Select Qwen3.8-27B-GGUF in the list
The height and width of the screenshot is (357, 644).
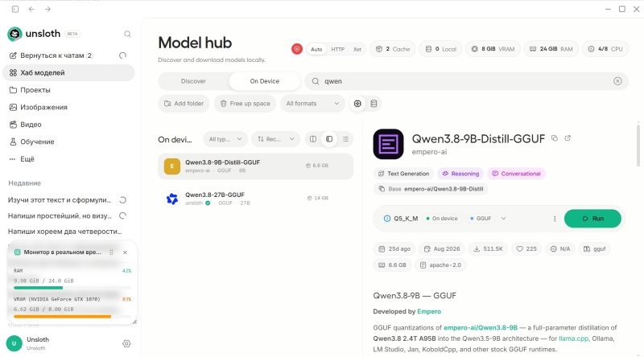point(255,199)
